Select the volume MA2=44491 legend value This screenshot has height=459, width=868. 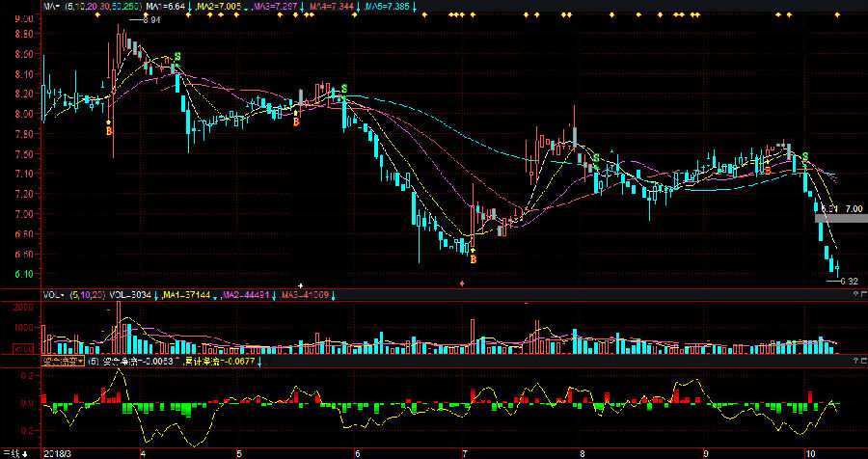(x=245, y=295)
